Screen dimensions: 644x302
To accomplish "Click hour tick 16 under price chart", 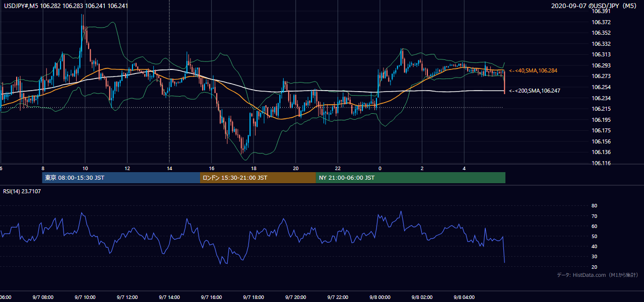I will [212, 168].
